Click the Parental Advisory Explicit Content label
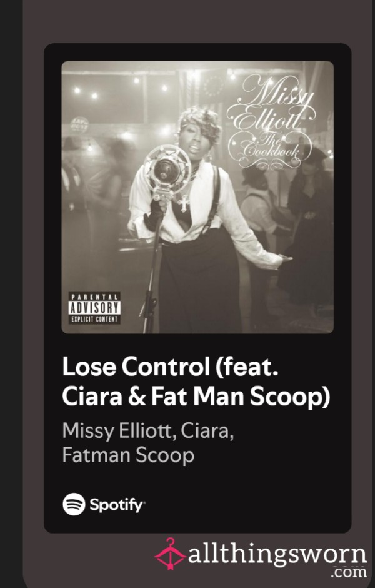Viewport: 375px width, 588px height. click(94, 308)
